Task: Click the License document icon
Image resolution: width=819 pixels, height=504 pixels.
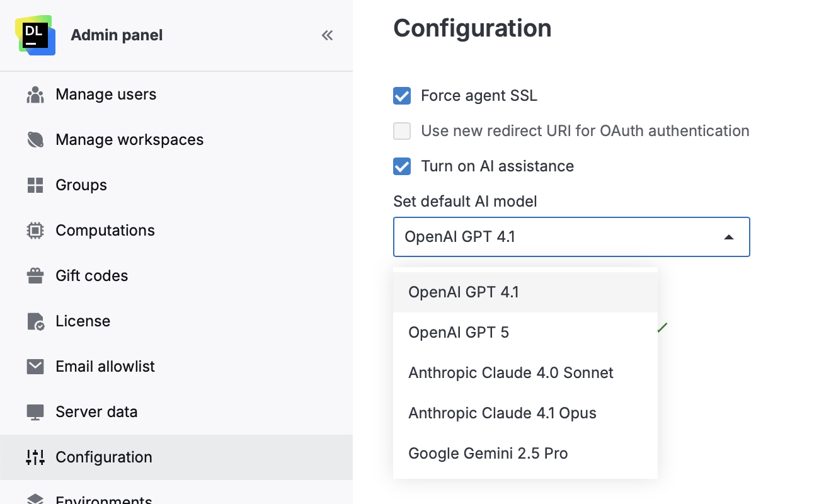Action: click(x=36, y=321)
